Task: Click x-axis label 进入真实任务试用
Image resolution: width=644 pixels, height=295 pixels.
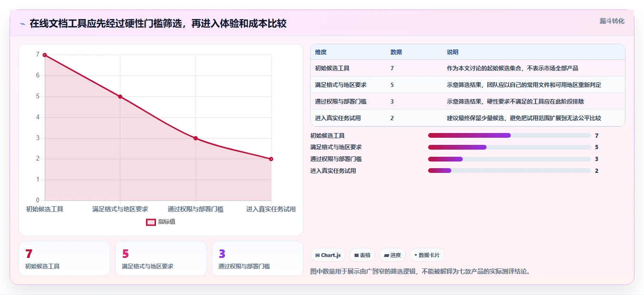Action: coord(271,209)
